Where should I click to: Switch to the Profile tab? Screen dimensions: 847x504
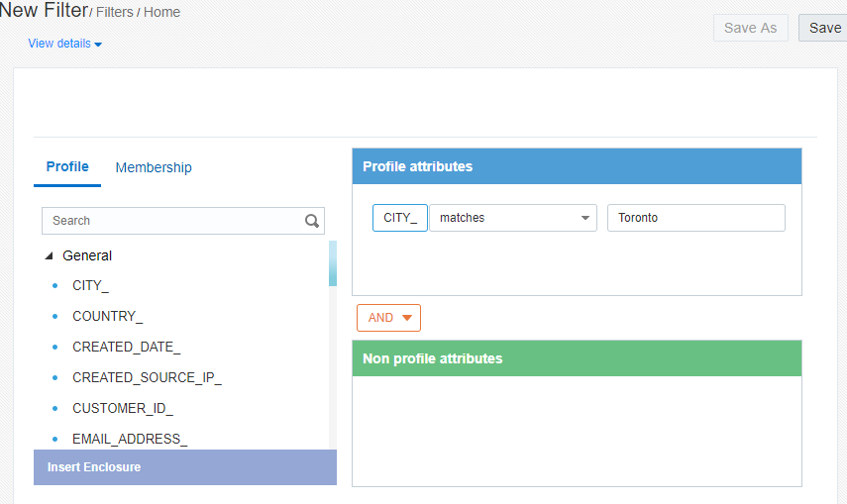pos(67,166)
